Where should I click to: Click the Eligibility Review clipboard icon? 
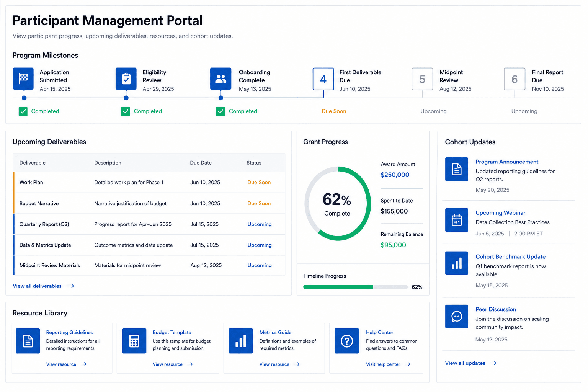126,78
